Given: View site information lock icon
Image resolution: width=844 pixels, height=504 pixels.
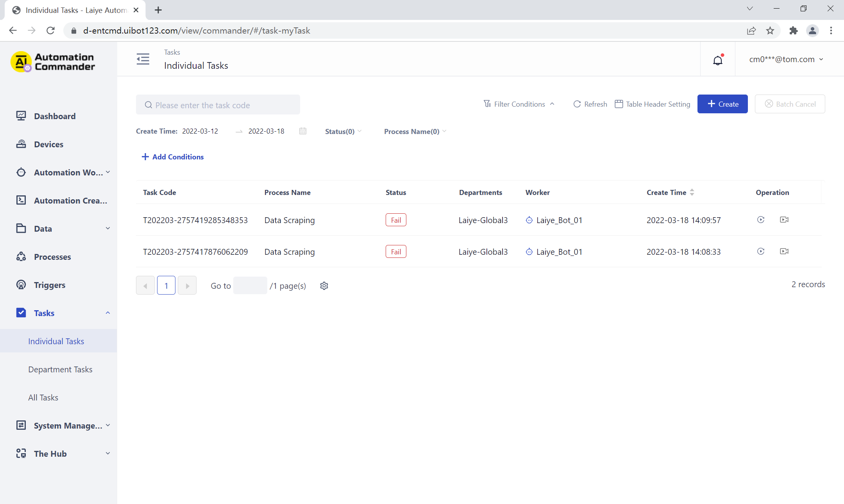Looking at the screenshot, I should tap(73, 30).
